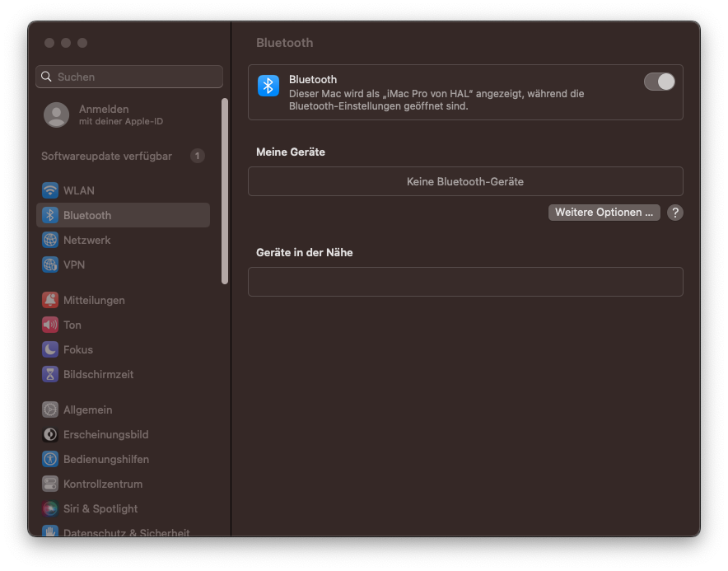Click the Weitere Optionen button
Image resolution: width=728 pixels, height=571 pixels.
point(604,213)
